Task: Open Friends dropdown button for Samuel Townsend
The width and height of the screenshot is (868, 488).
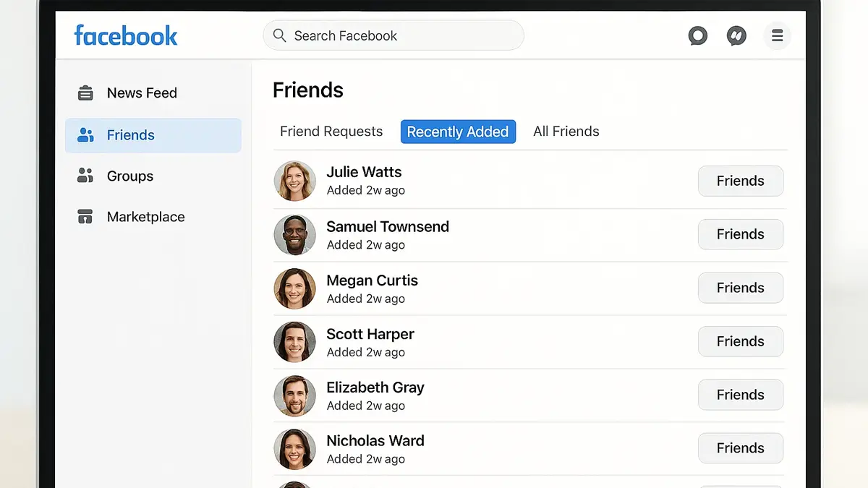Action: [740, 234]
